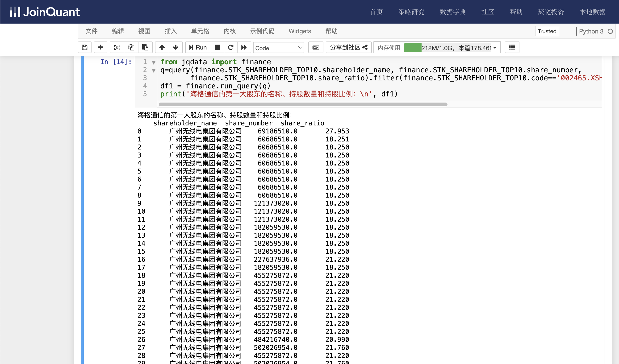Paste cells below icon
This screenshot has height=364, width=619.
pyautogui.click(x=145, y=47)
